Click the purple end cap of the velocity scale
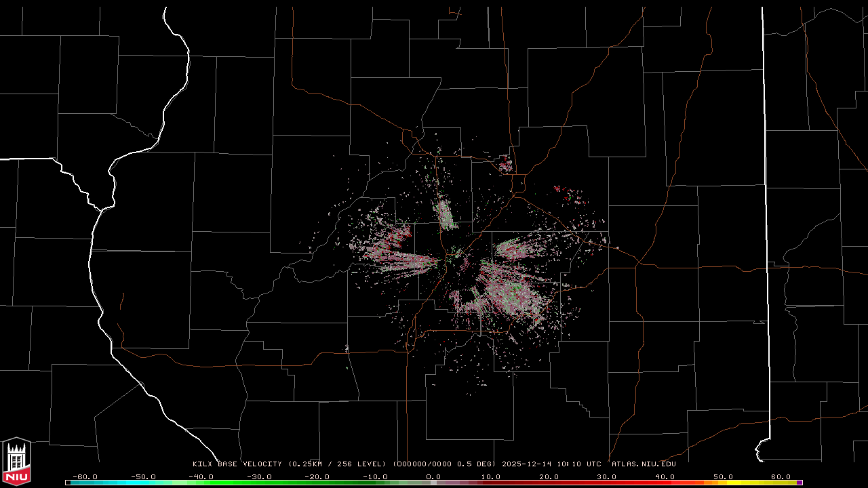 (800, 483)
